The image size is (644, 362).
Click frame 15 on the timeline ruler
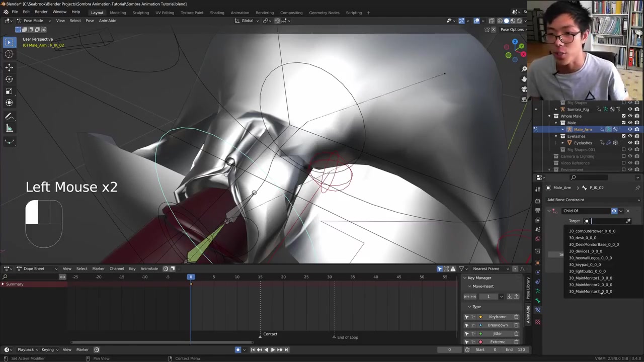pyautogui.click(x=260, y=277)
